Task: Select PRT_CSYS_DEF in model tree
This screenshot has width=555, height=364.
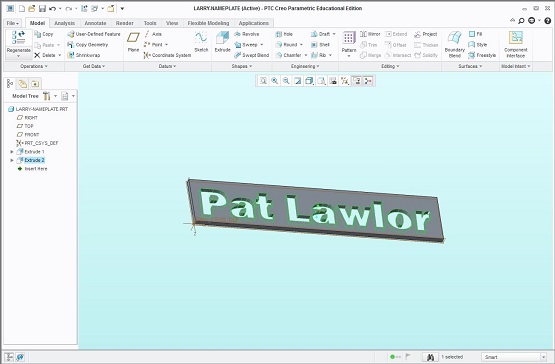Action: (x=37, y=143)
